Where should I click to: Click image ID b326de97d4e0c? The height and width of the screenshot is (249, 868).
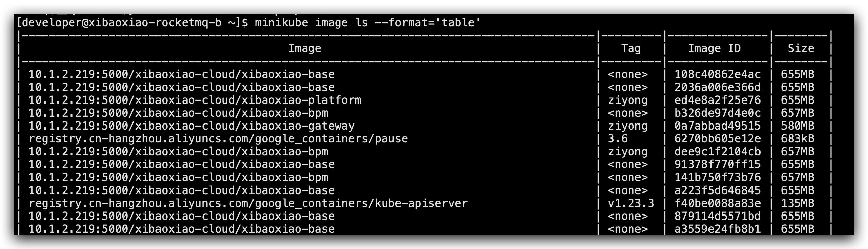(x=717, y=113)
